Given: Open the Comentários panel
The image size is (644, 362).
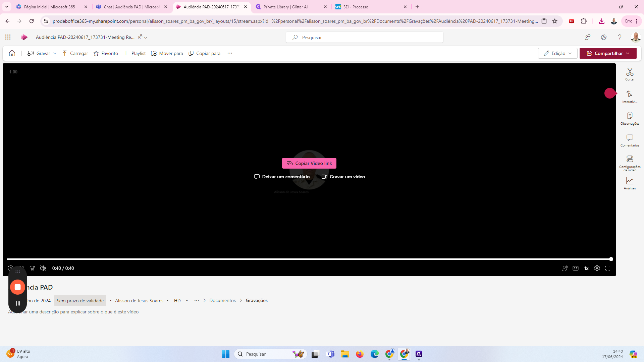Looking at the screenshot, I should (630, 140).
